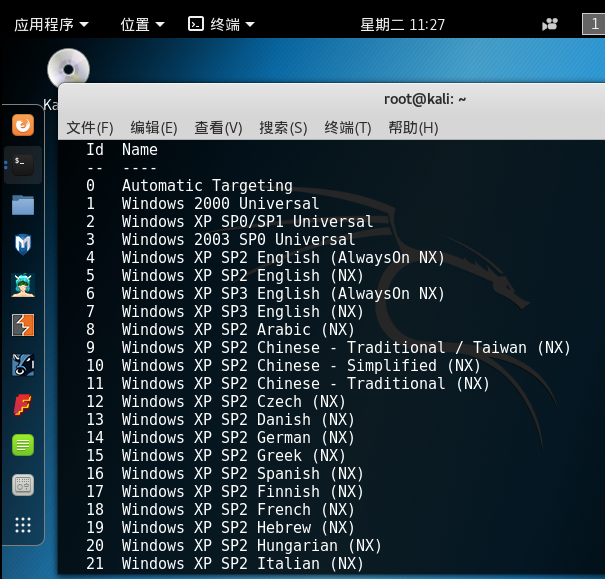Image resolution: width=605 pixels, height=579 pixels.
Task: Open the 编辑(E) menu
Action: coord(154,128)
